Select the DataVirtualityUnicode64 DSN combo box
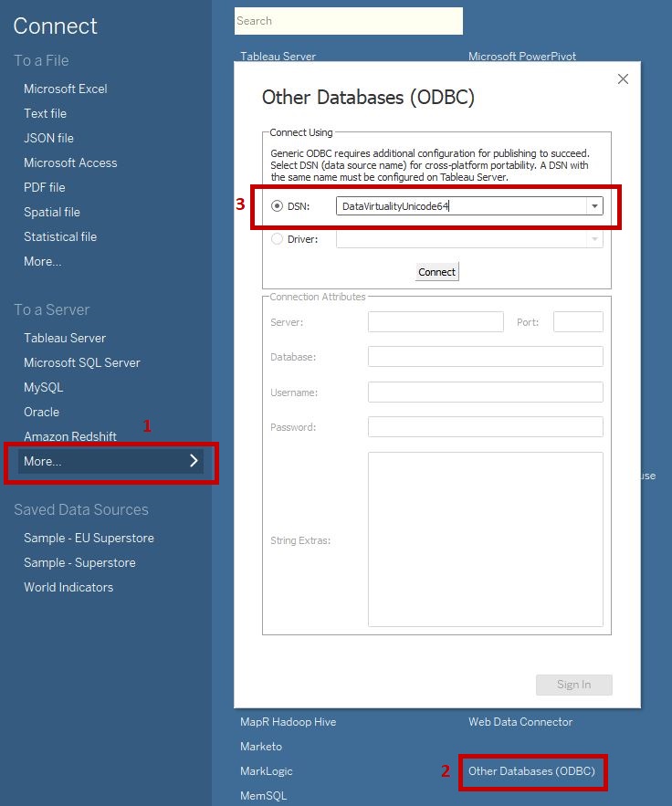Image resolution: width=672 pixels, height=806 pixels. tap(461, 206)
